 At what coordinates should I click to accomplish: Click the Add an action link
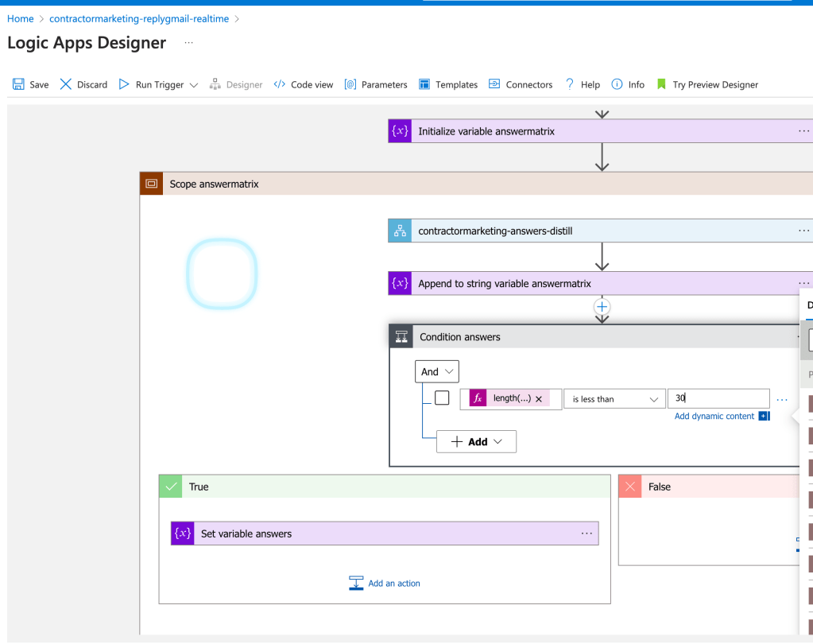pos(393,584)
